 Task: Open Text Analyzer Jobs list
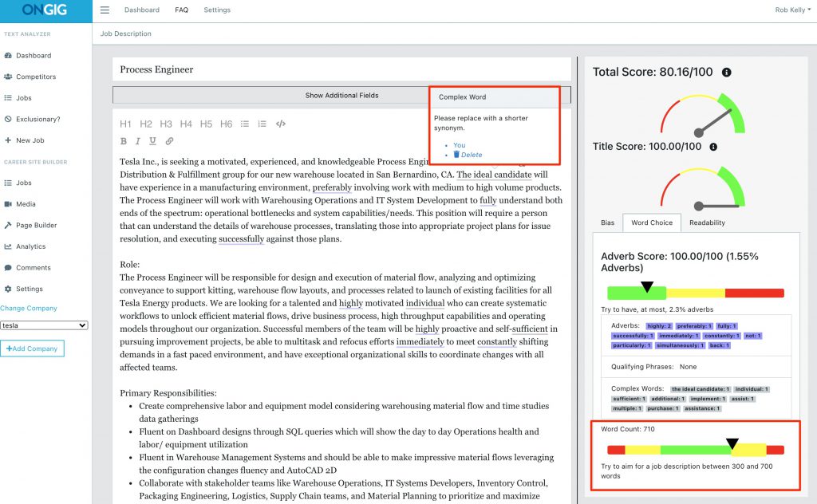click(18, 98)
